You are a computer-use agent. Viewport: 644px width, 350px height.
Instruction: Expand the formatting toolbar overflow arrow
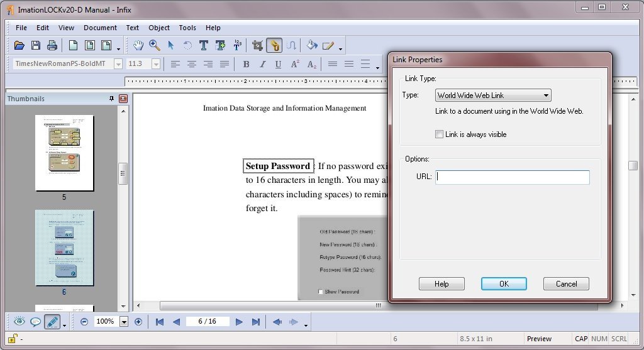coord(377,68)
